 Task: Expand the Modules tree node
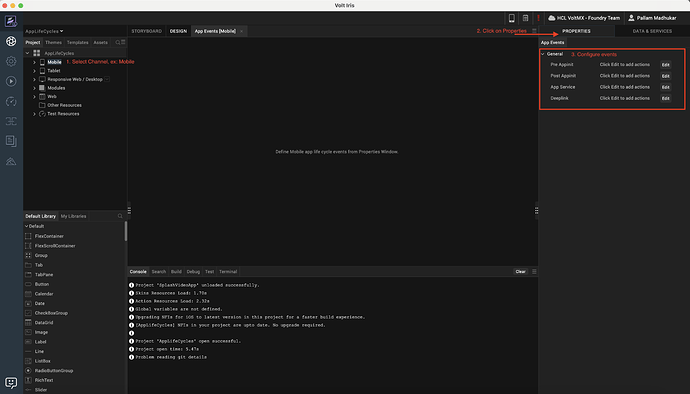(x=34, y=88)
